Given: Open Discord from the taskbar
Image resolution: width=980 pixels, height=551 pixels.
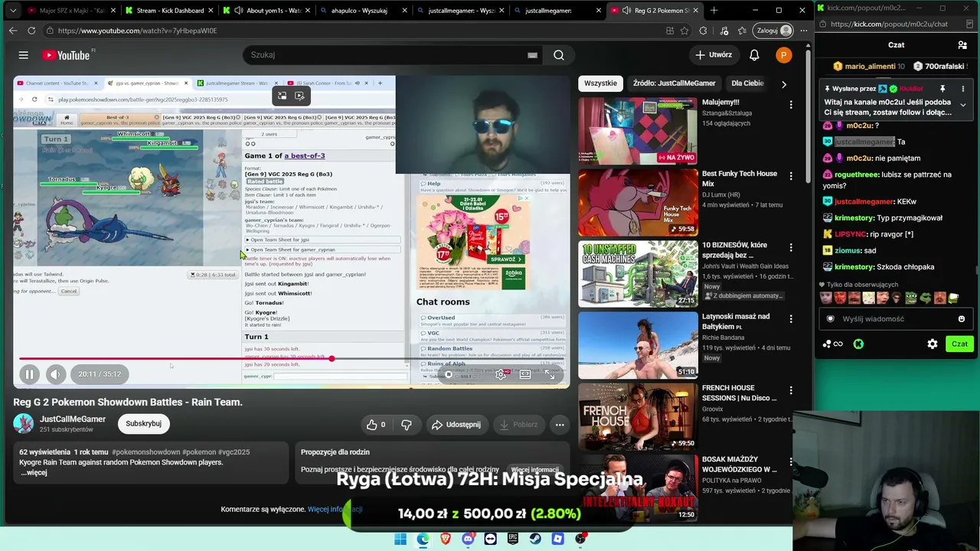Looking at the screenshot, I should click(468, 539).
